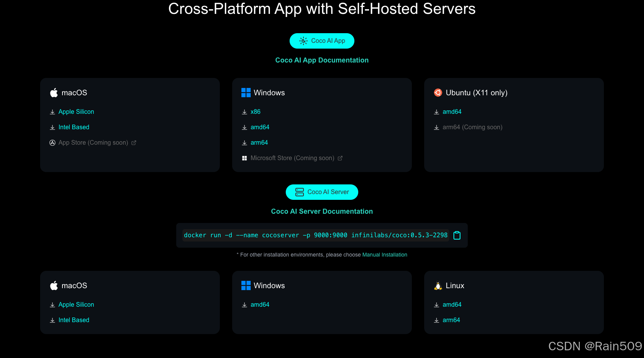644x358 pixels.
Task: Download app for macOS Apple Silicon
Action: (x=76, y=112)
